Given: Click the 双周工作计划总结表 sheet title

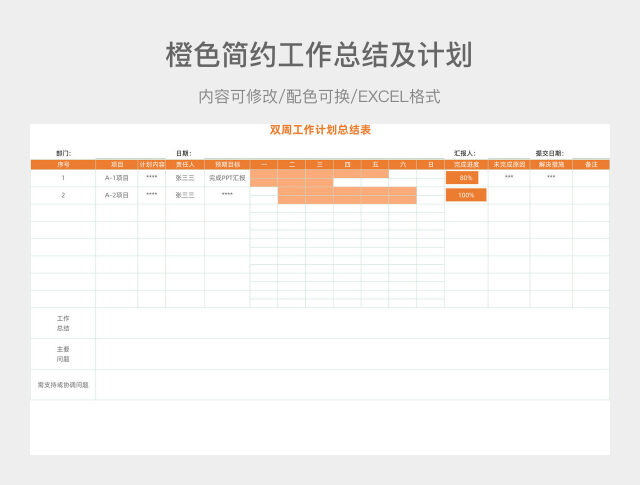Looking at the screenshot, I should click(320, 131).
